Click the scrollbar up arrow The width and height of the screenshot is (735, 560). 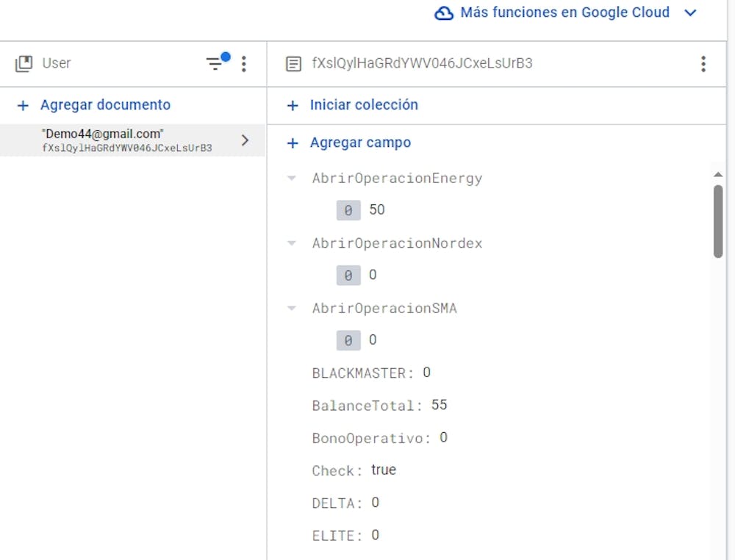click(x=718, y=174)
